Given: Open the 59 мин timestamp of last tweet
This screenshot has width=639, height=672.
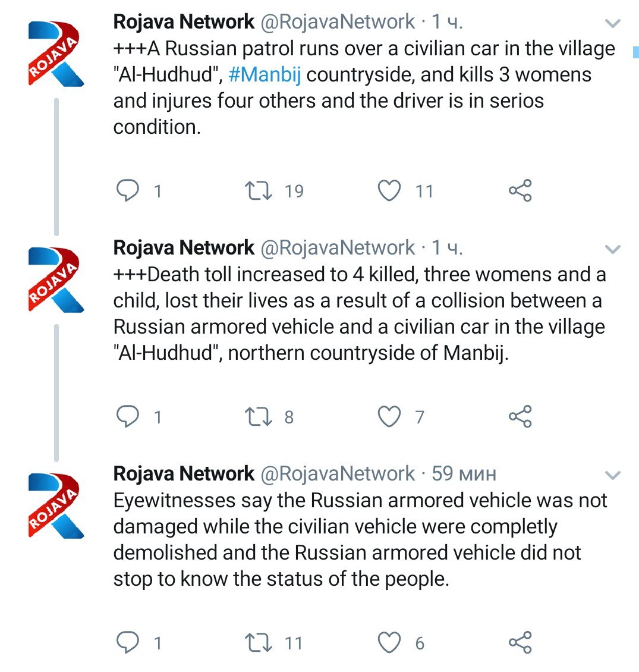Looking at the screenshot, I should pos(464,473).
